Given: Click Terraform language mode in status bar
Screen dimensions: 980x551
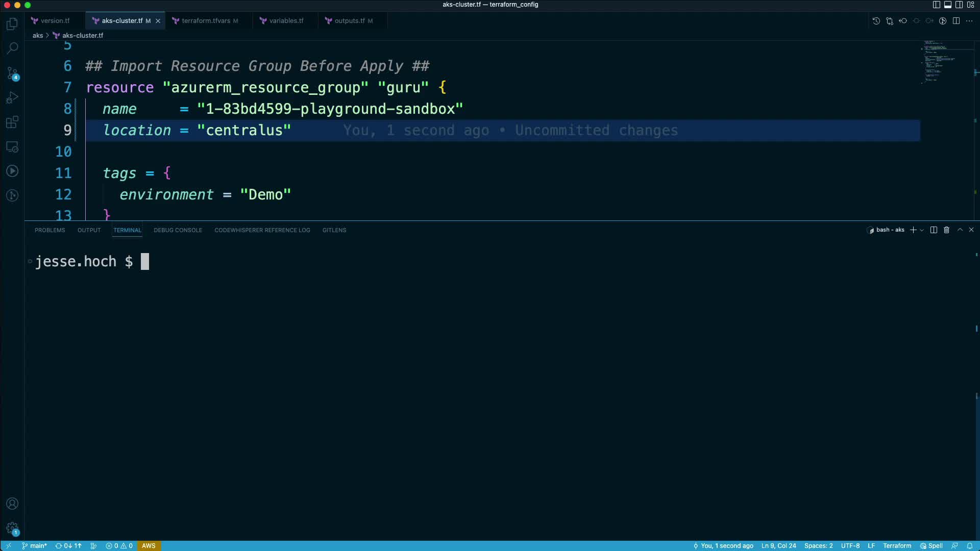Looking at the screenshot, I should 897,546.
